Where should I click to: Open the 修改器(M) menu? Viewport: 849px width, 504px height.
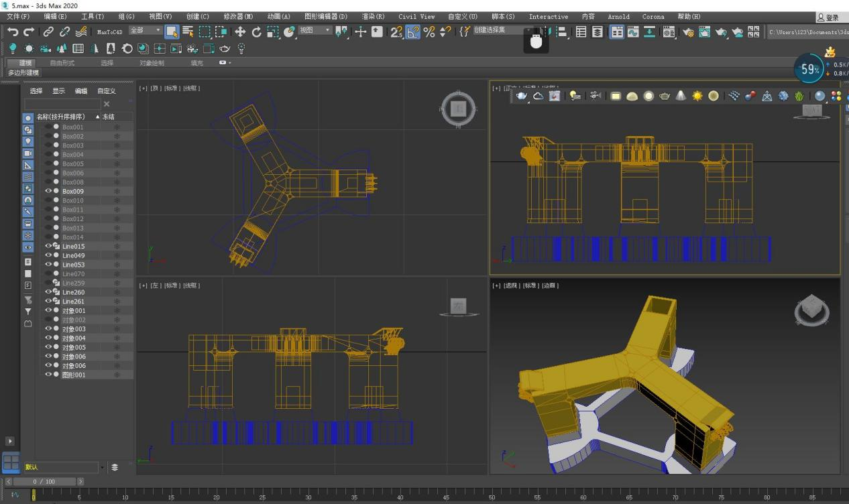(238, 16)
